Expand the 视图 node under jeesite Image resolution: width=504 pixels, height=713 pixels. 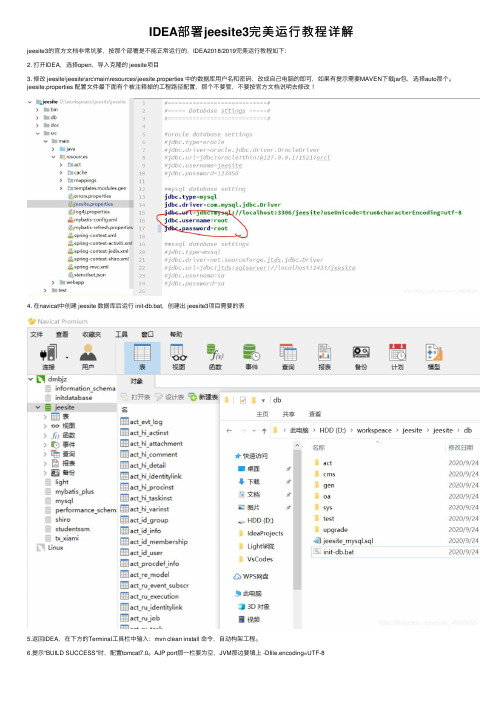click(45, 426)
